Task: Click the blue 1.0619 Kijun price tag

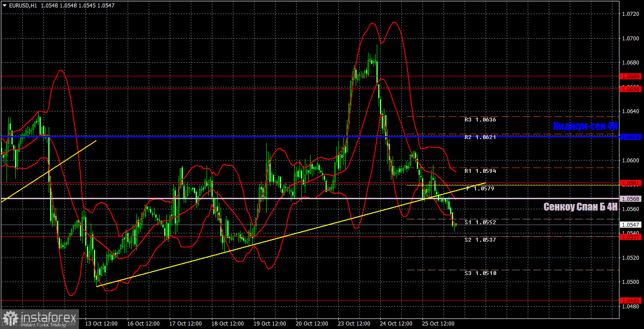Action: 631,137
